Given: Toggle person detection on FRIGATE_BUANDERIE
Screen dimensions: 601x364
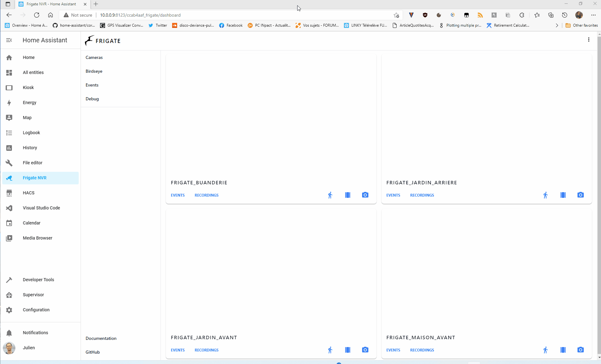Looking at the screenshot, I should (x=330, y=195).
